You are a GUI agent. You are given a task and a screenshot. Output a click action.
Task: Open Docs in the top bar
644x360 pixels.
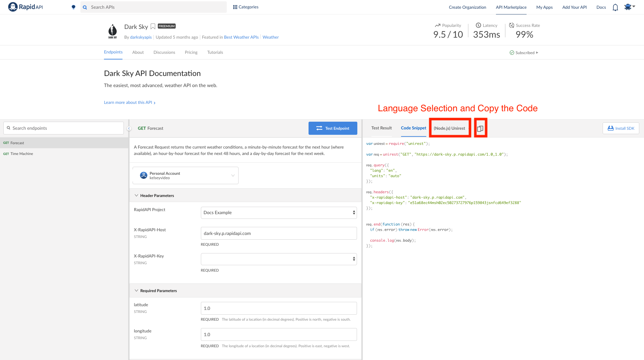[x=601, y=7]
